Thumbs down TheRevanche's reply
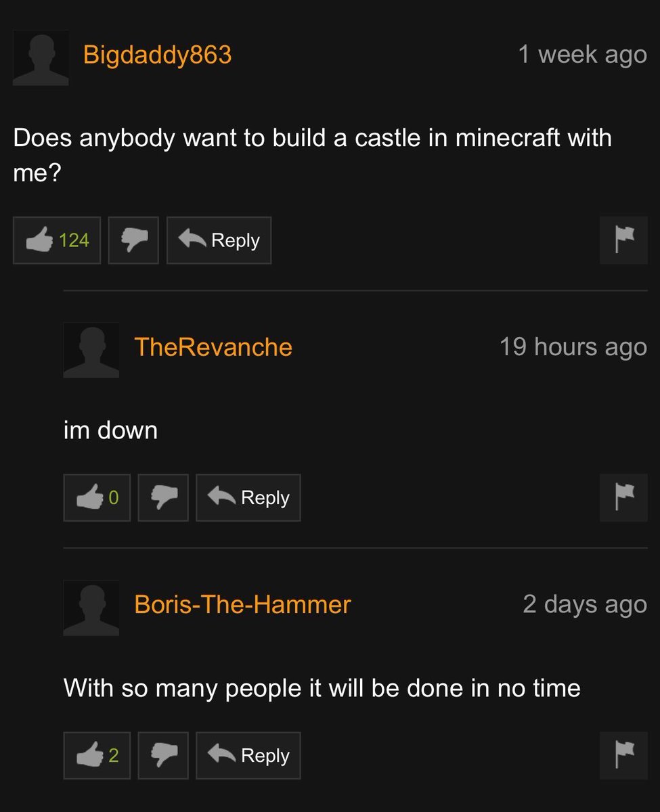 pyautogui.click(x=163, y=497)
